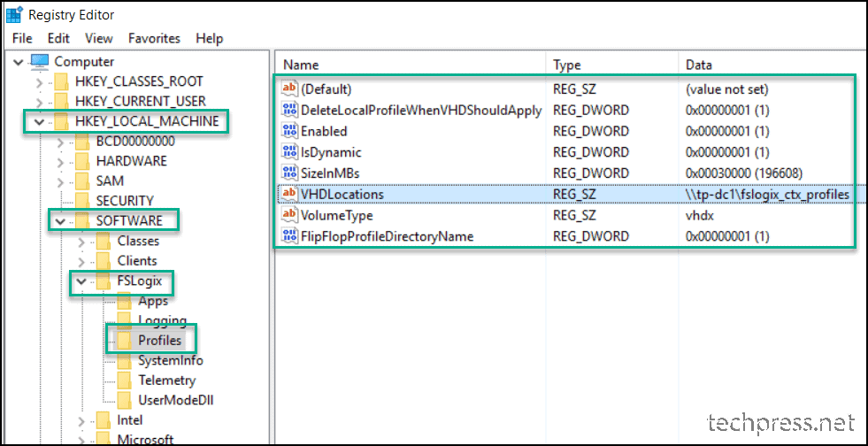Click the VolumeType string value icon
The image size is (868, 446).
click(289, 215)
